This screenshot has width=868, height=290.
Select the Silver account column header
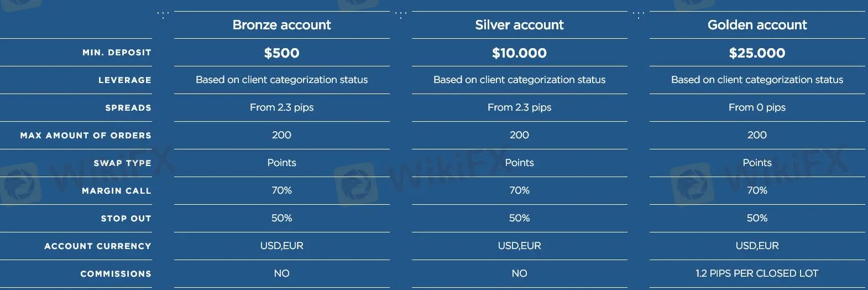click(519, 25)
